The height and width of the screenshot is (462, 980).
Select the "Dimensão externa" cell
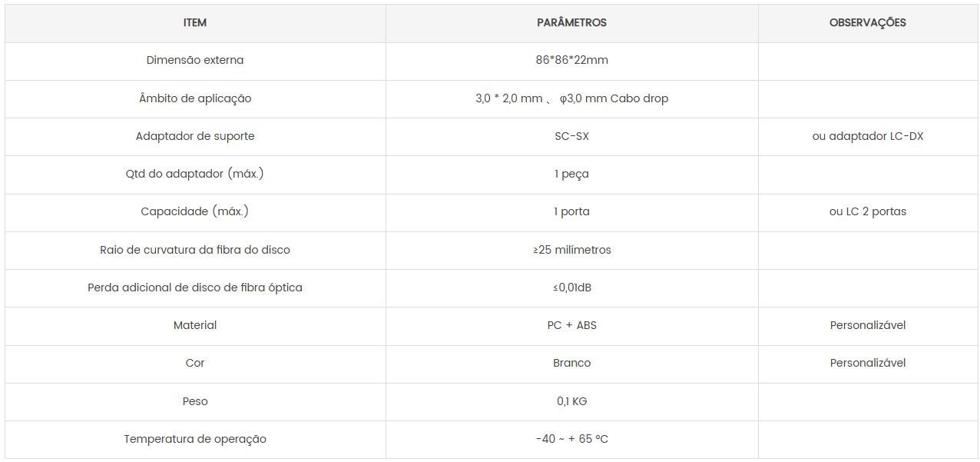pos(195,60)
